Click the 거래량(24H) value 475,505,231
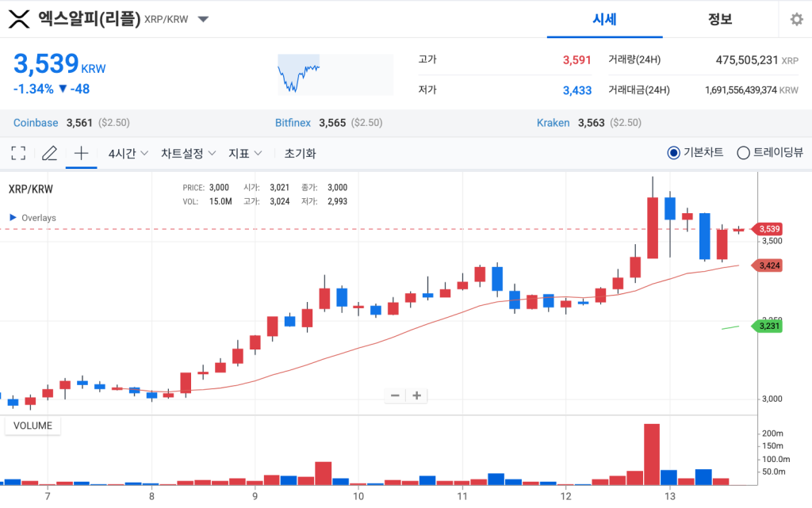812x508 pixels. (x=747, y=60)
